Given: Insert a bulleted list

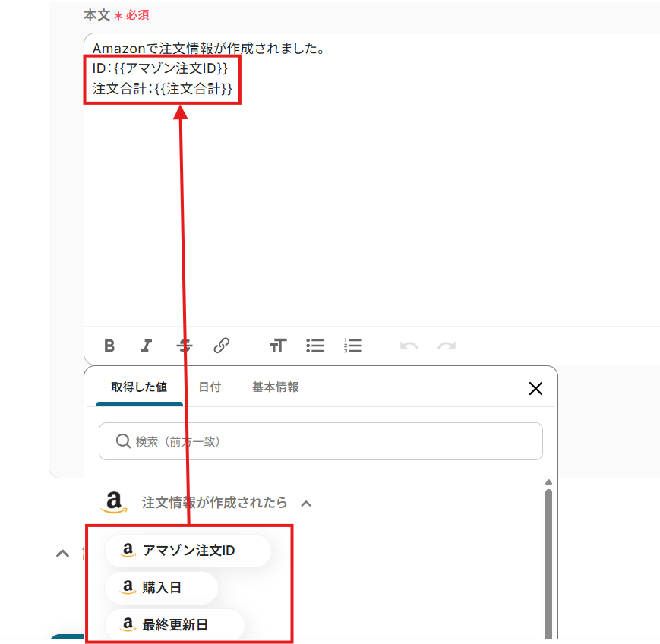Looking at the screenshot, I should click(x=315, y=346).
